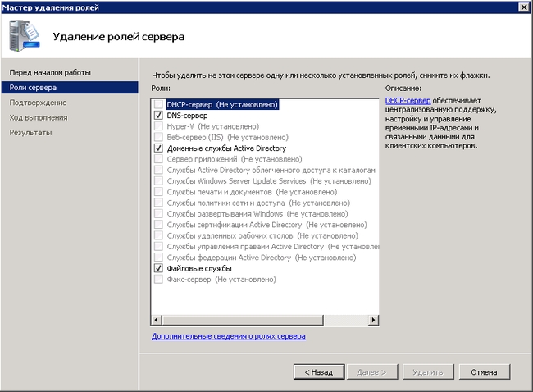This screenshot has height=392, width=533.
Task: Select the Hyper-V row in roles list
Action: tap(213, 127)
